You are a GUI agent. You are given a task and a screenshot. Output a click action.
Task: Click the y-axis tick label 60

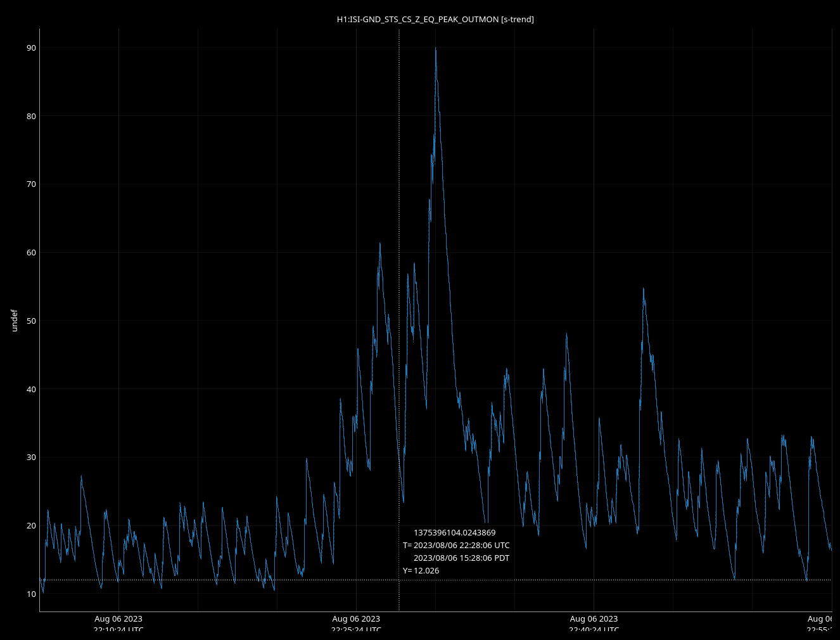click(31, 253)
